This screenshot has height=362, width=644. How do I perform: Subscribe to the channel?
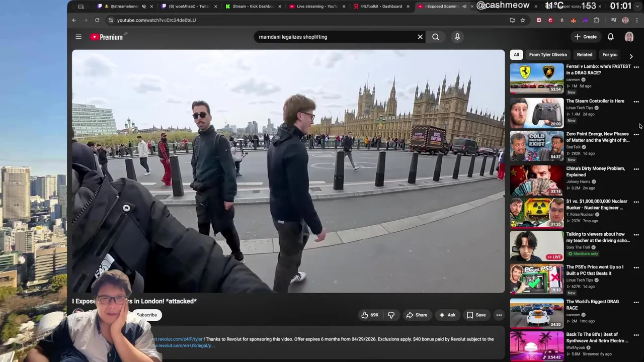[x=147, y=315]
